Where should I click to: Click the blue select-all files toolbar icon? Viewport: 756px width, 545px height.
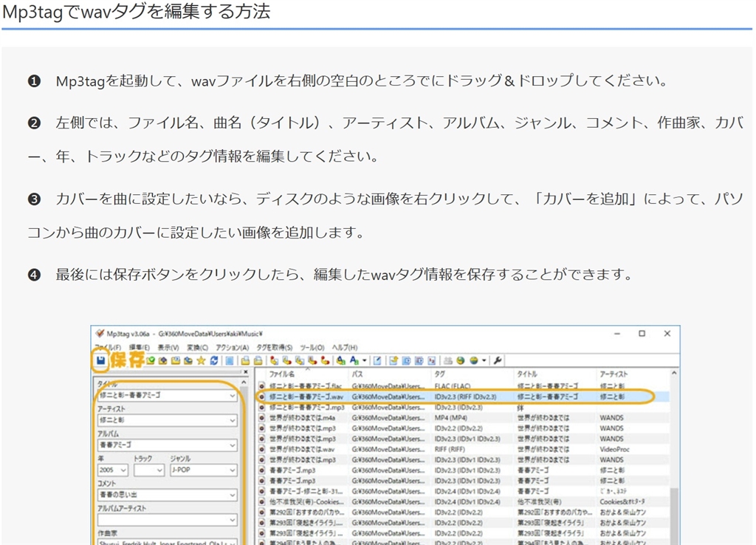[x=230, y=360]
